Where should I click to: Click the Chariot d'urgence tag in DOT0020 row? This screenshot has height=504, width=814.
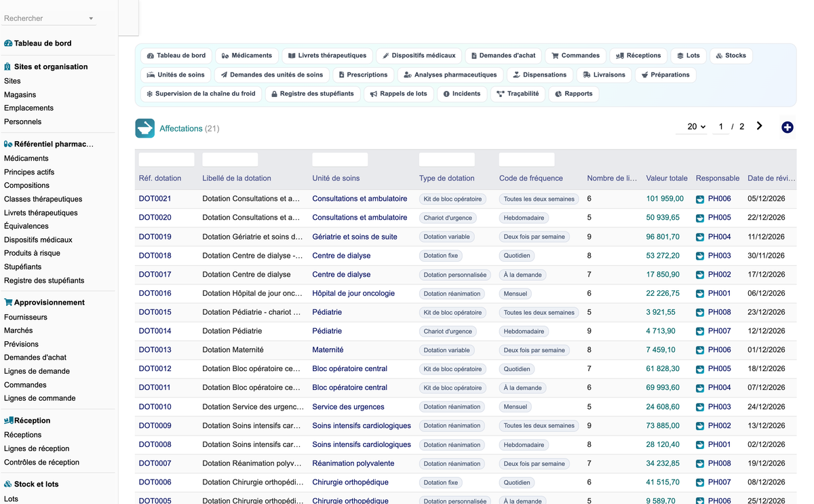[x=448, y=218]
